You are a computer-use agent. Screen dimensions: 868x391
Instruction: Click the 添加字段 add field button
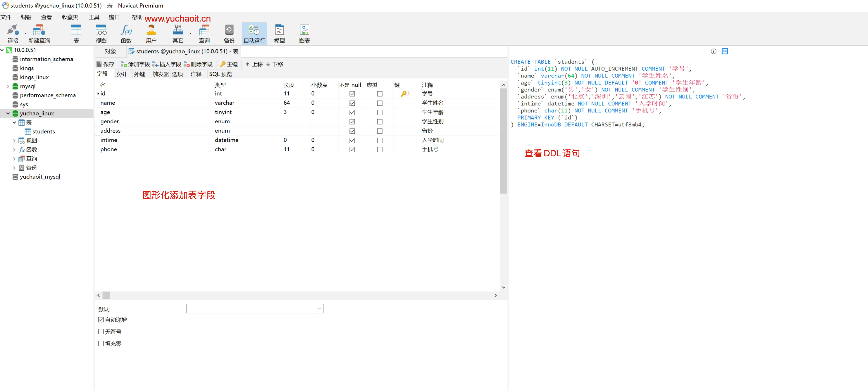click(x=136, y=64)
